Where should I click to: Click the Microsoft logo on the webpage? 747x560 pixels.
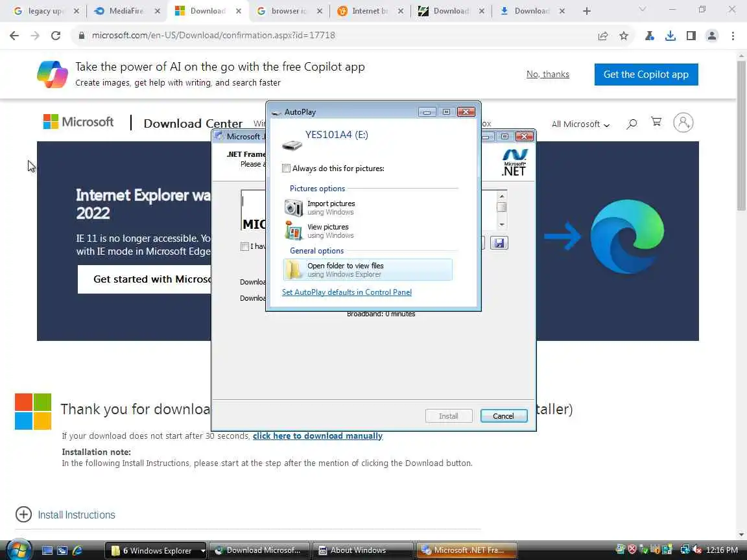point(78,122)
